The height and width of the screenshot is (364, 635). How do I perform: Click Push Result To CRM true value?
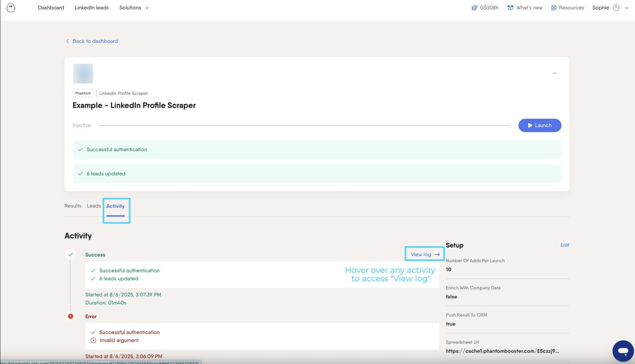point(451,324)
